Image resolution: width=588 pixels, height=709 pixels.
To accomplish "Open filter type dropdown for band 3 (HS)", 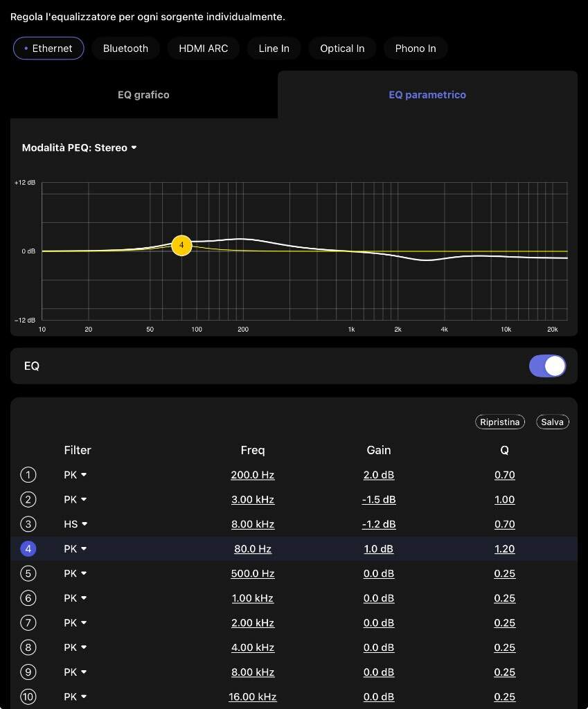I will pyautogui.click(x=76, y=524).
